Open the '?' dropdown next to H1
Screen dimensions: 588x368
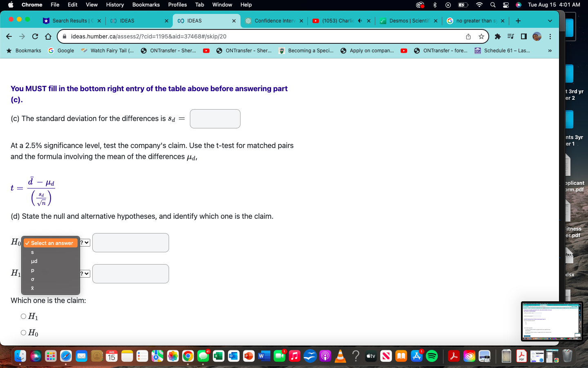click(x=85, y=274)
